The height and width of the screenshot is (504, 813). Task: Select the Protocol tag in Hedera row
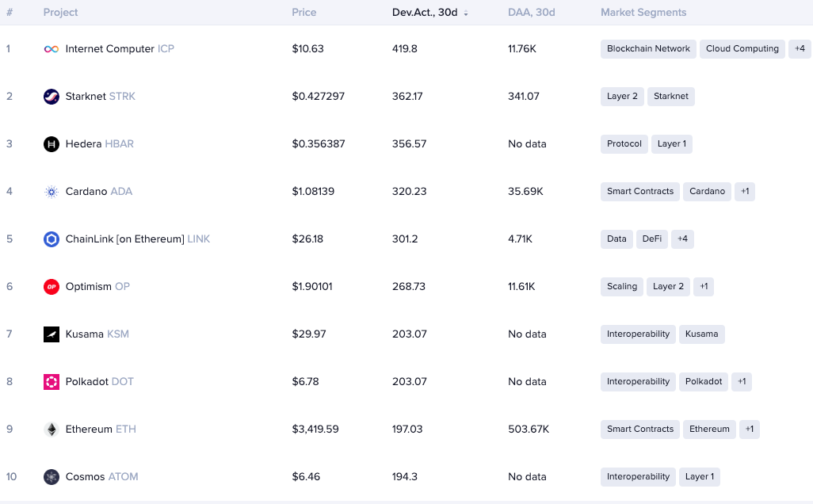tap(624, 143)
